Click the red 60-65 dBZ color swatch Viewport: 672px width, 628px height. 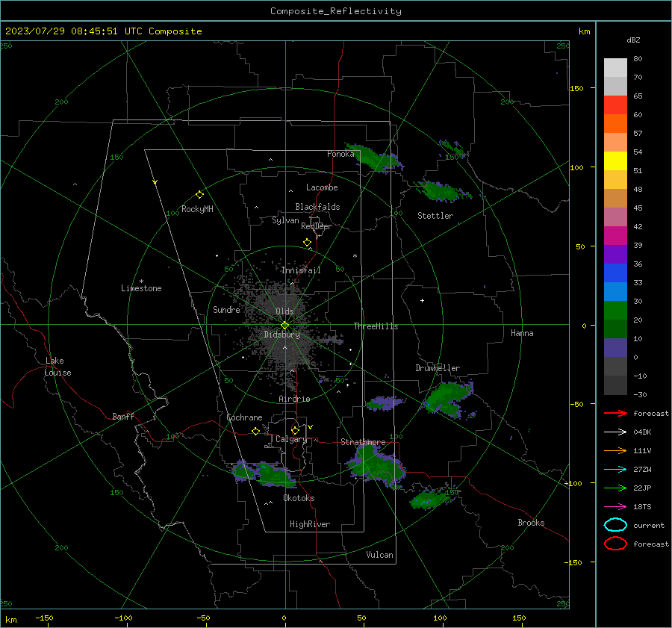615,105
